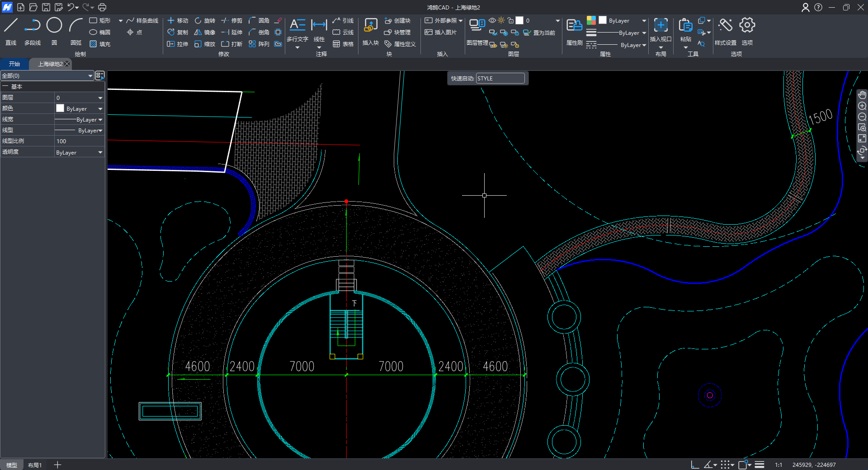Switch to the 开始 start tab
Image resolution: width=868 pixels, height=470 pixels.
pos(14,64)
